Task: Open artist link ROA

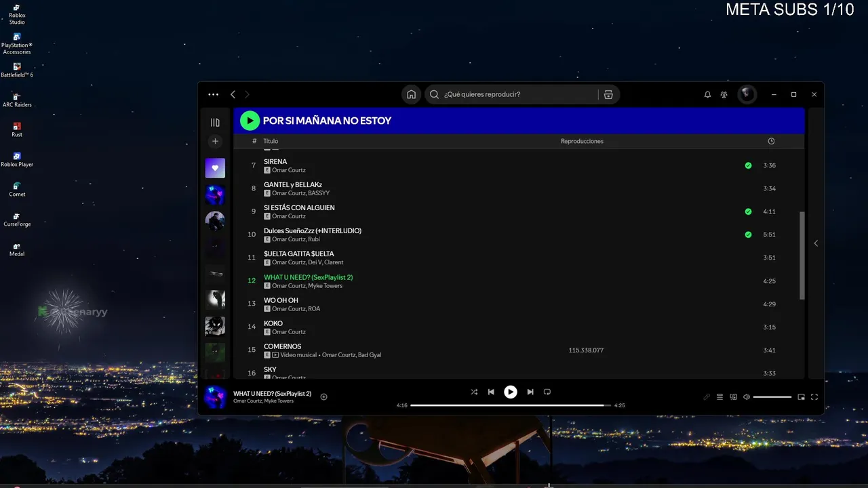Action: pyautogui.click(x=314, y=308)
